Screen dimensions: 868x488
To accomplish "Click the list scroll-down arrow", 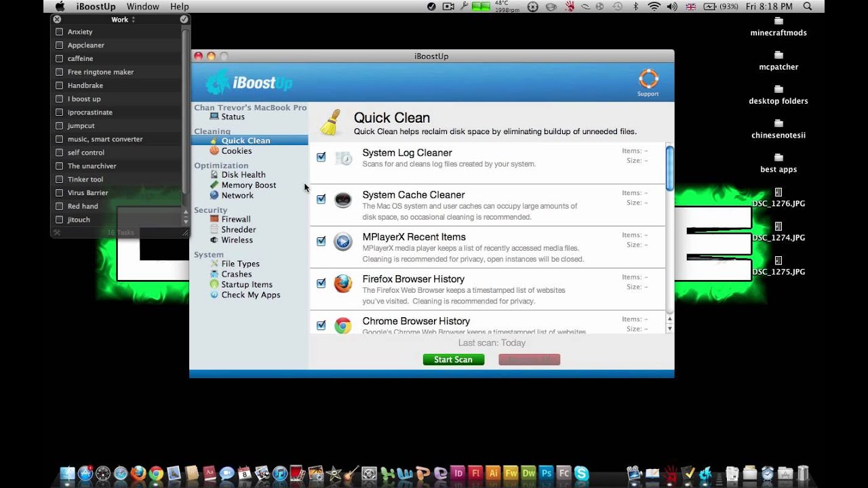I will 670,329.
